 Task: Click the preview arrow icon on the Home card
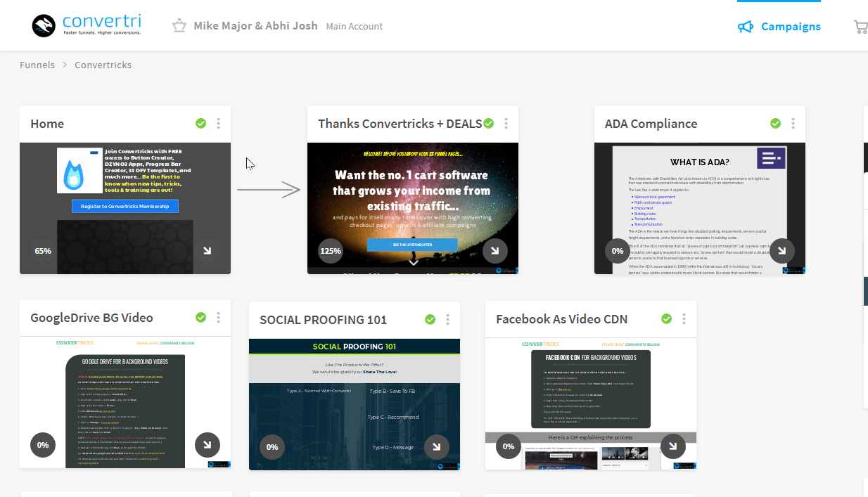point(208,250)
